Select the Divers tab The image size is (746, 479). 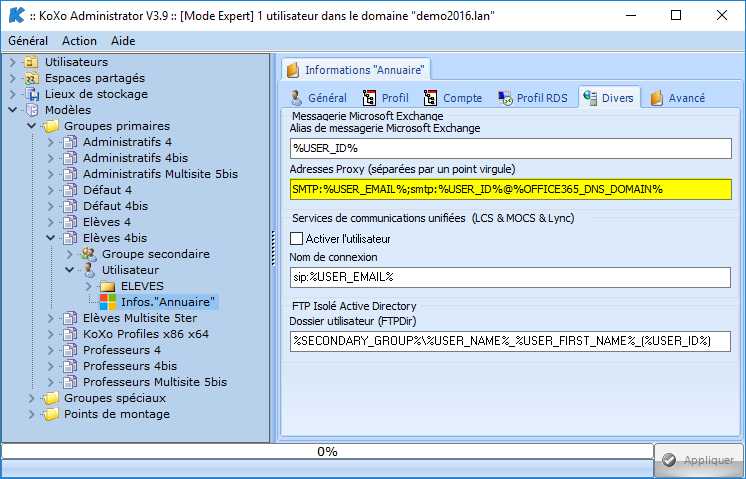pyautogui.click(x=609, y=97)
